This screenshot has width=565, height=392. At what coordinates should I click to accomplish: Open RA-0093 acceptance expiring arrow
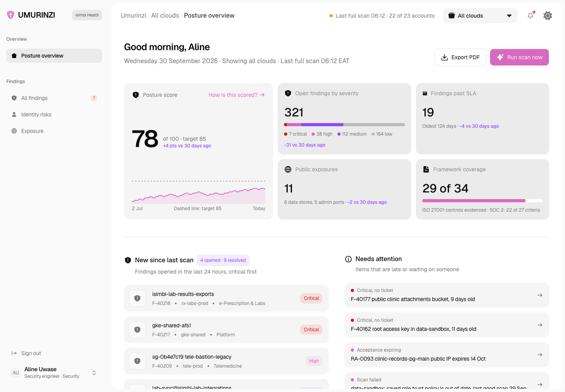(x=540, y=355)
